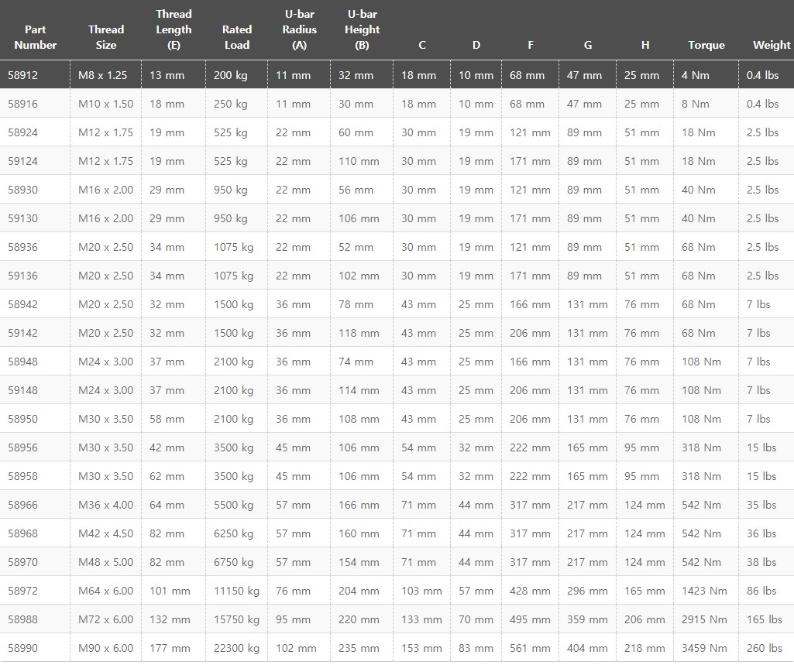Select part number 58924
This screenshot has height=672, width=794.
[x=22, y=132]
